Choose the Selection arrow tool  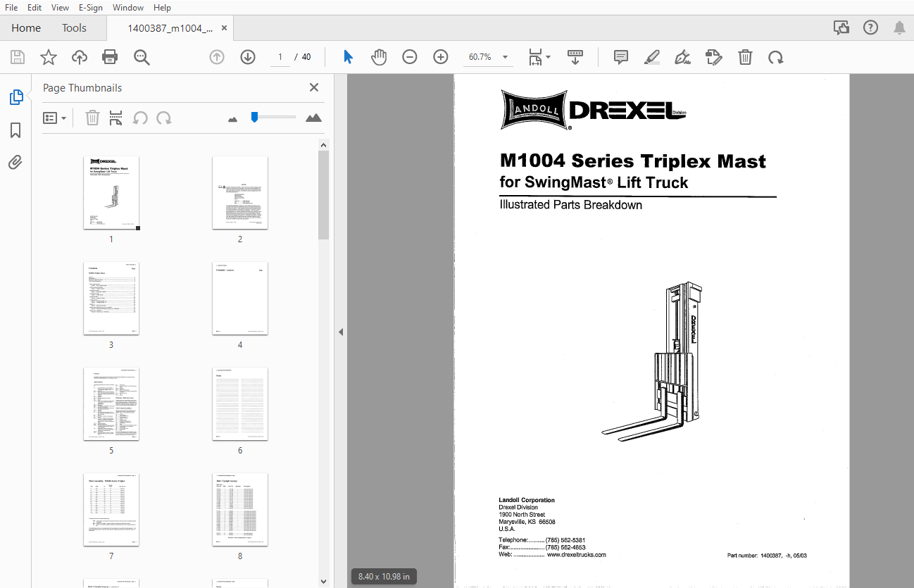click(348, 57)
